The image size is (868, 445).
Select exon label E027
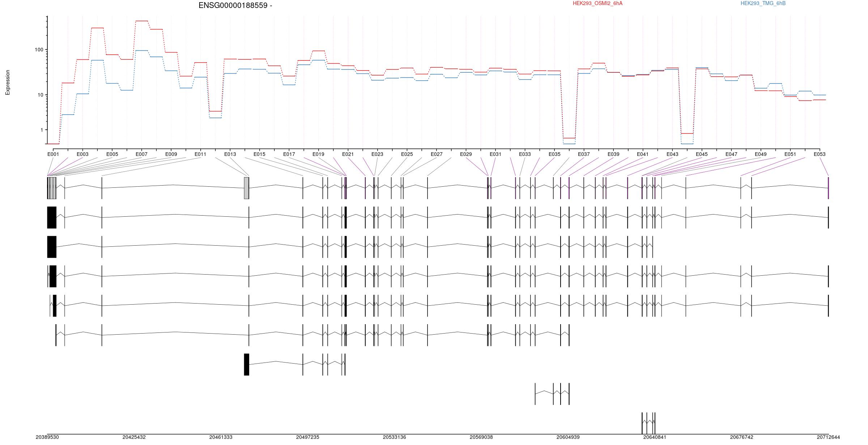click(437, 154)
